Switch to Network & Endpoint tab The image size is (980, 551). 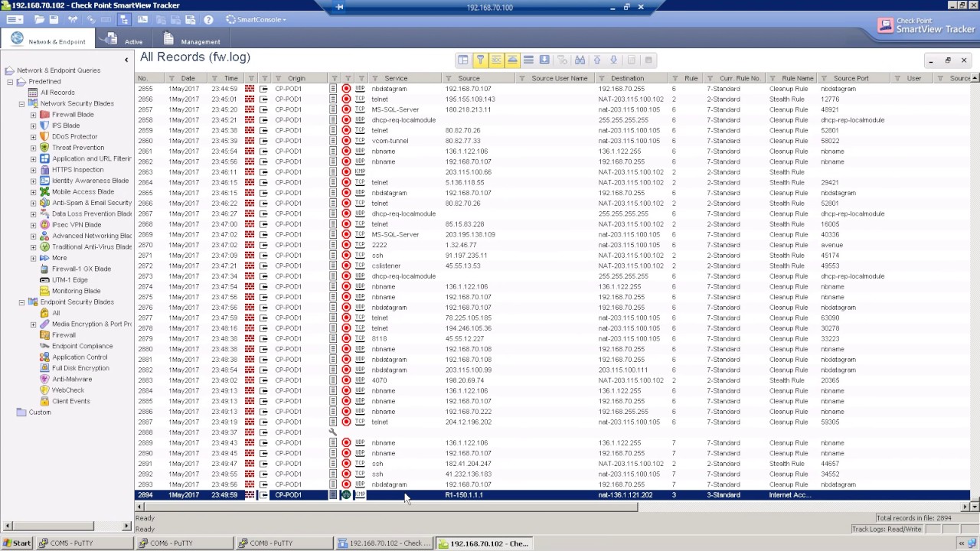coord(48,39)
